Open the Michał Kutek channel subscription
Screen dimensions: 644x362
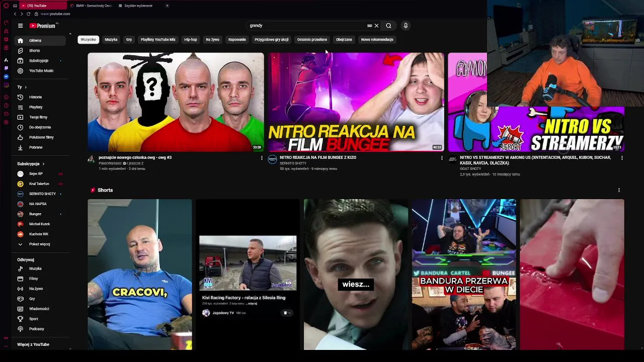40,224
